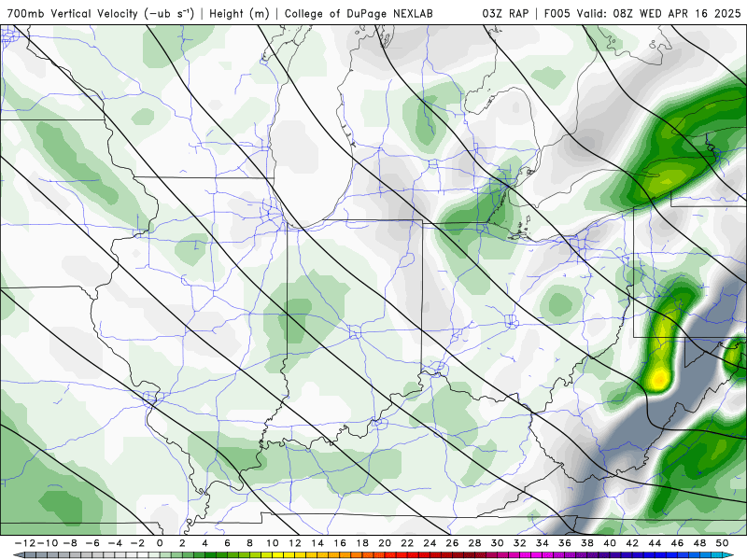Select the '−10' color scale label

(x=48, y=543)
